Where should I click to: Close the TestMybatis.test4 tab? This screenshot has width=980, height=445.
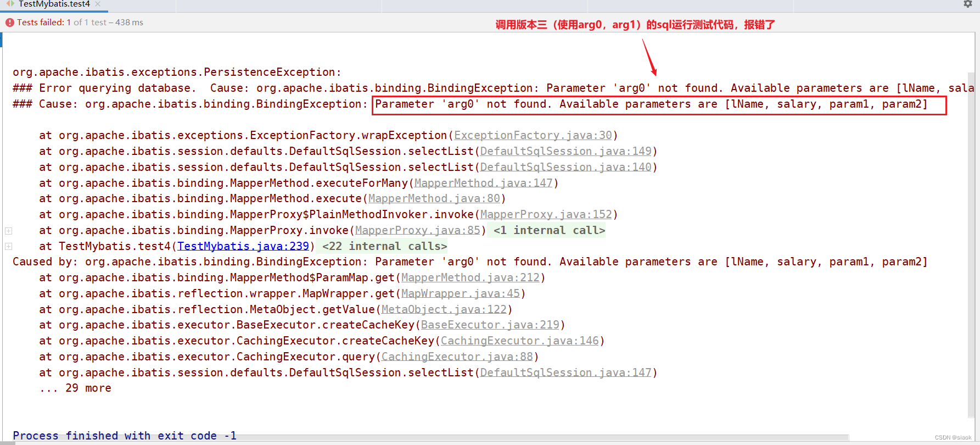coord(98,4)
